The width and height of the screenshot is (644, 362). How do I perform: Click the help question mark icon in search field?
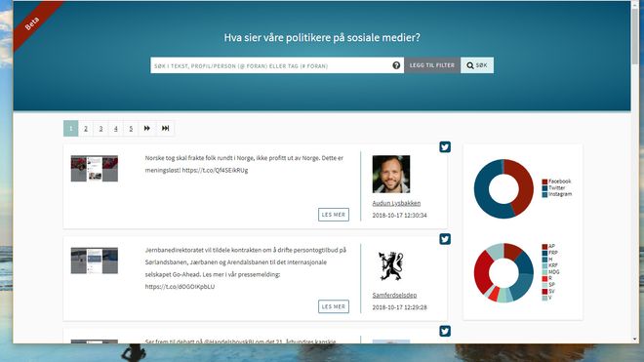(396, 65)
